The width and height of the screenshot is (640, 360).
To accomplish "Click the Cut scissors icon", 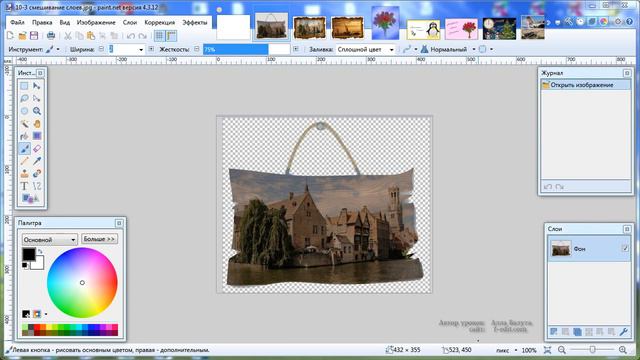I will tap(68, 36).
